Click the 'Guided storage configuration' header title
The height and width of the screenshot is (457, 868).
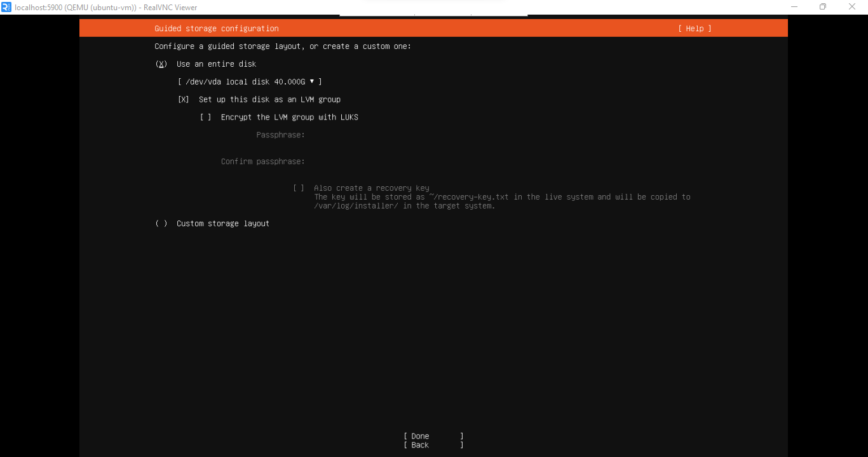[217, 29]
